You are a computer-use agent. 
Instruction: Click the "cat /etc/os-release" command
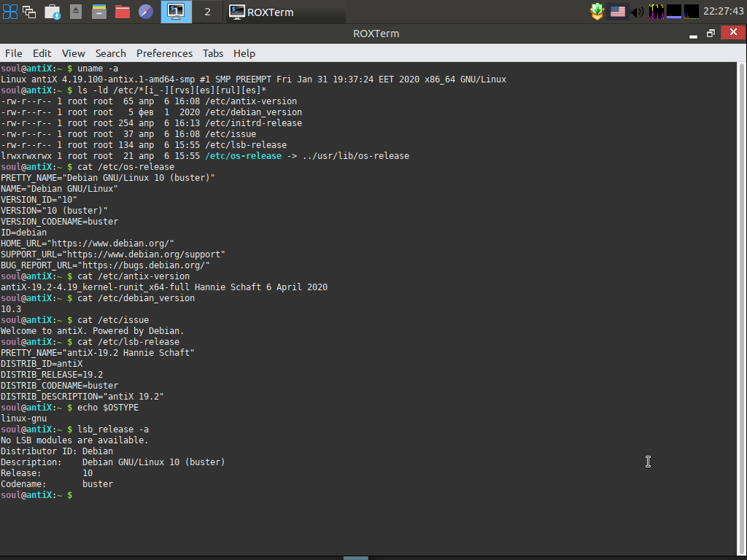point(125,167)
